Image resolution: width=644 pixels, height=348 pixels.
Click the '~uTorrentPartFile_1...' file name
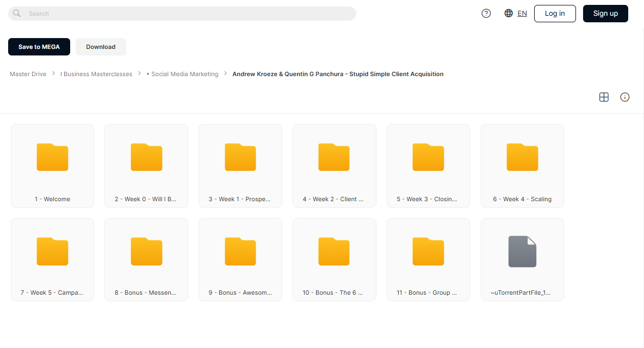(x=521, y=293)
